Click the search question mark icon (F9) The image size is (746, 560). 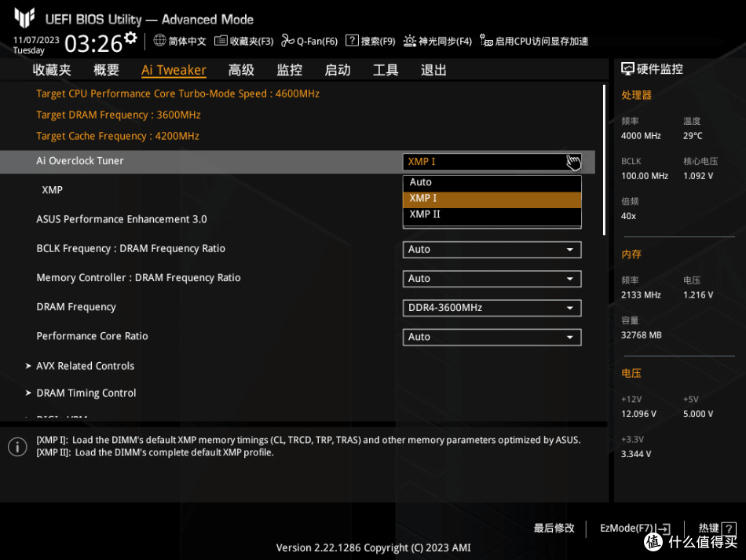click(352, 40)
